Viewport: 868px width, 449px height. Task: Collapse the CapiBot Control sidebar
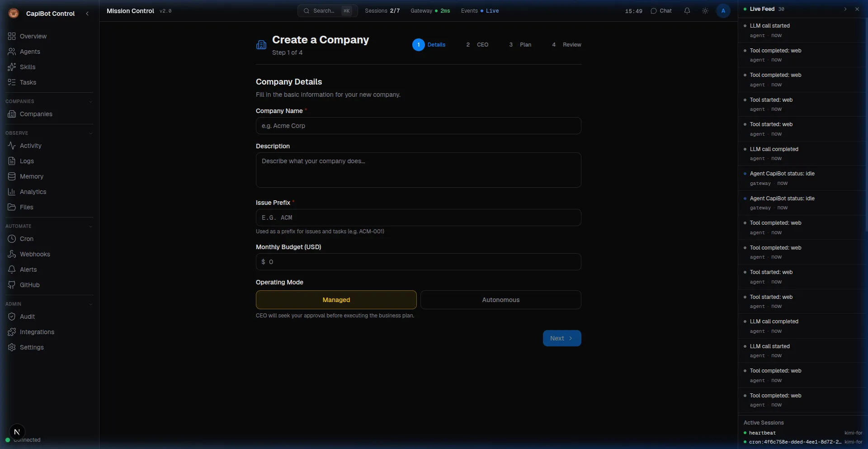[87, 14]
